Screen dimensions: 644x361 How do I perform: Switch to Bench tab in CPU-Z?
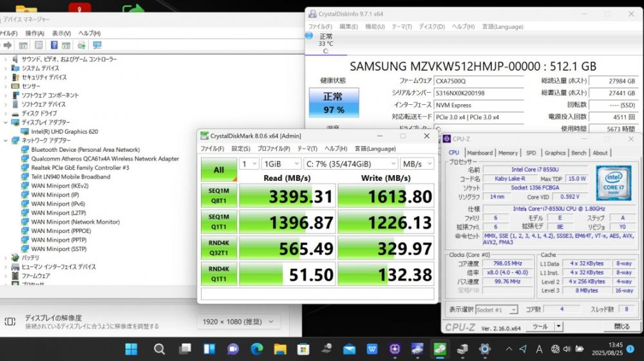579,153
